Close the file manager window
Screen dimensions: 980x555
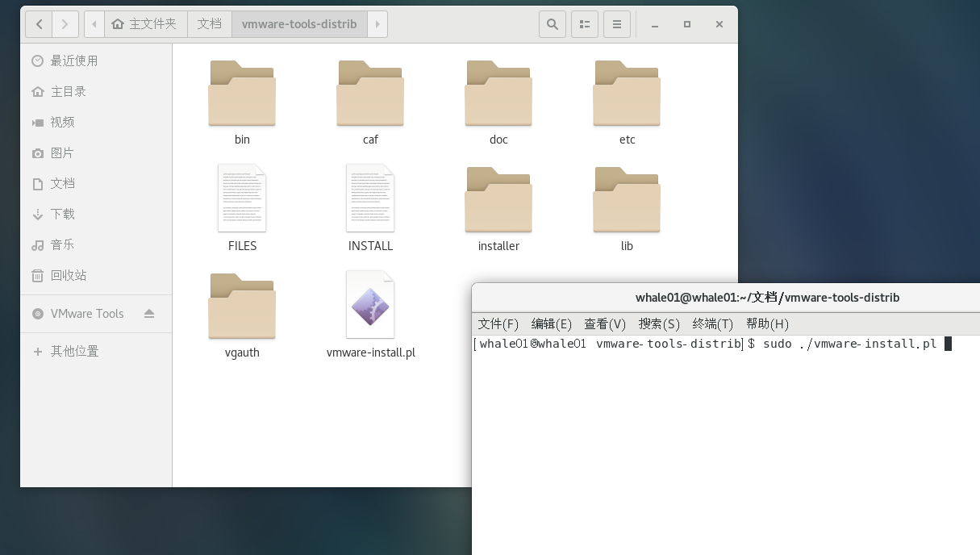[x=719, y=24]
